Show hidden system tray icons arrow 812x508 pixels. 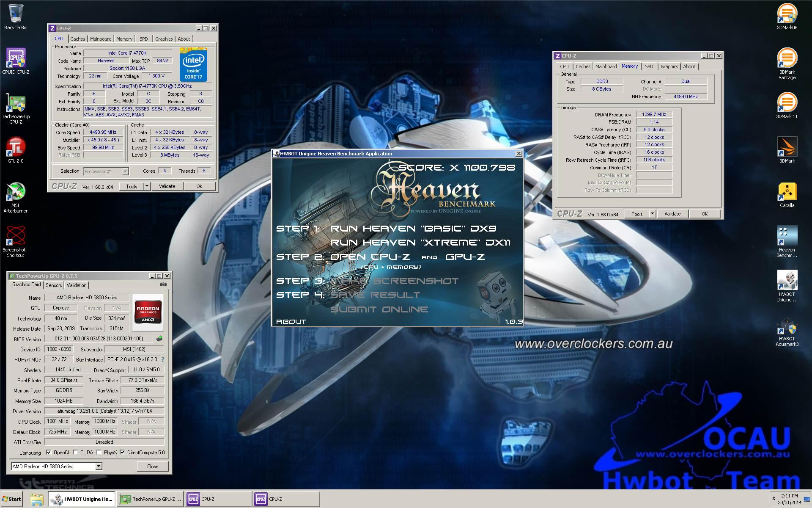tap(774, 499)
